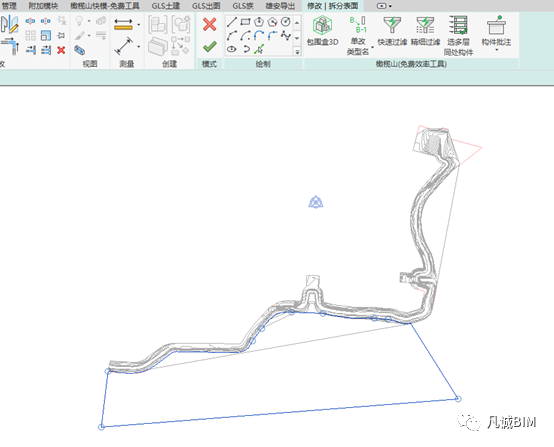The height and width of the screenshot is (447, 554).
Task: Click the 精细过滤 fine filter icon
Action: click(x=425, y=25)
